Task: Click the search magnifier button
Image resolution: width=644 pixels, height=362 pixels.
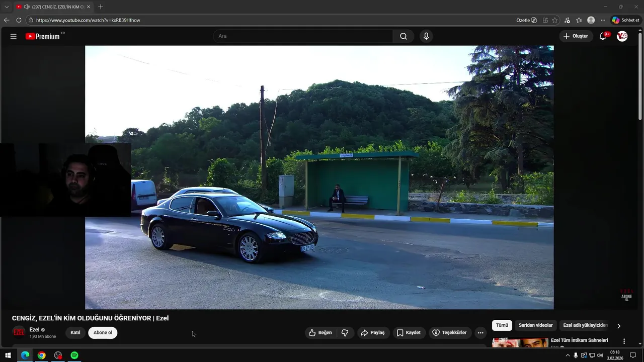Action: 404,36
